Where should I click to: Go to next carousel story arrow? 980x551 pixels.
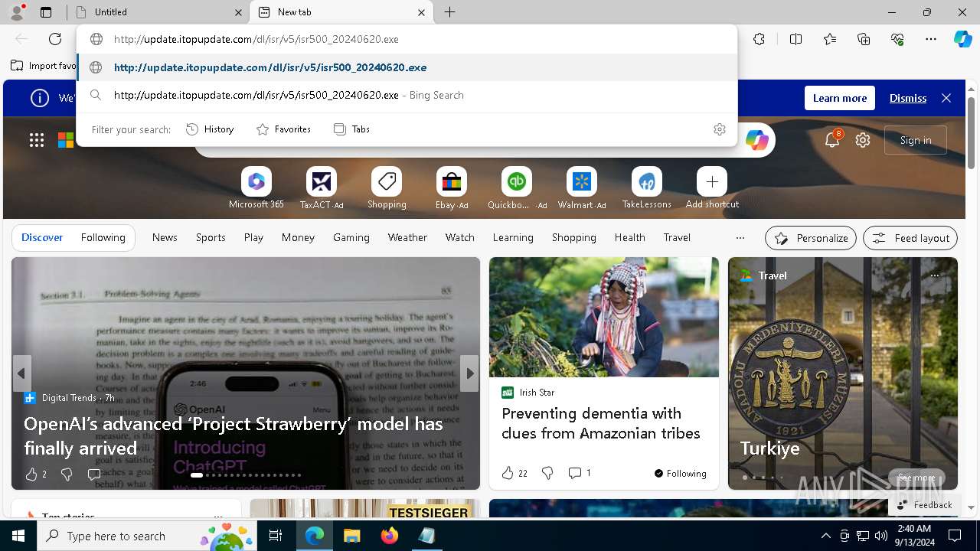point(469,373)
